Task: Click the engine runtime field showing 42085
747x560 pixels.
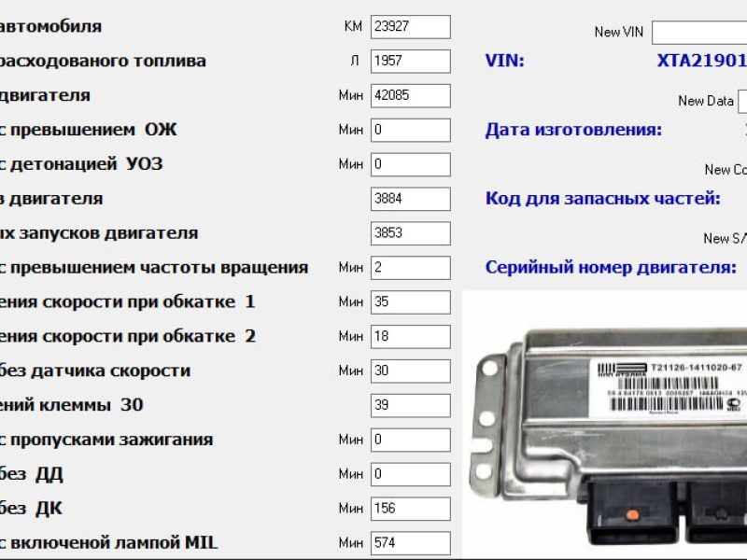Action: click(x=410, y=96)
